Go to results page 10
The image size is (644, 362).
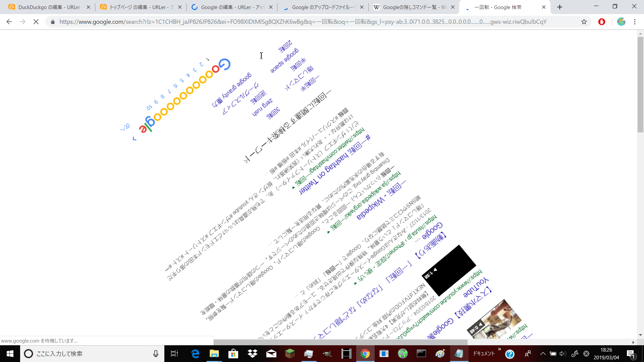coord(149,107)
